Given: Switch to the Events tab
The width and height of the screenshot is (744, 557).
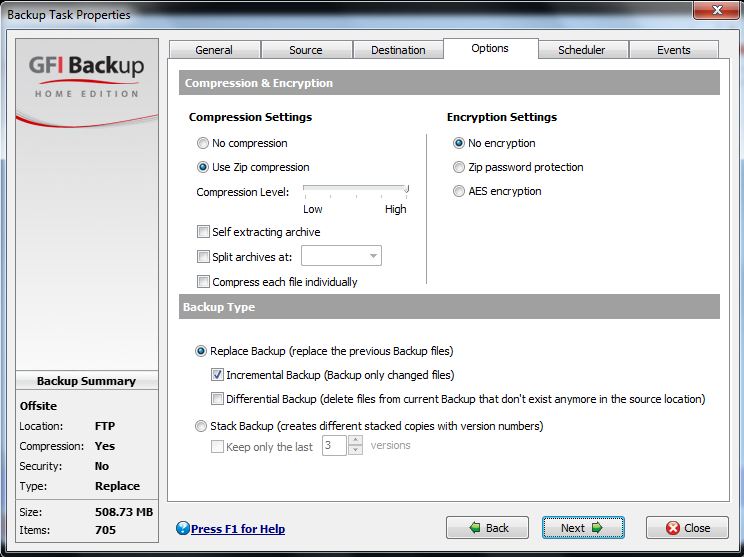Looking at the screenshot, I should (x=674, y=50).
